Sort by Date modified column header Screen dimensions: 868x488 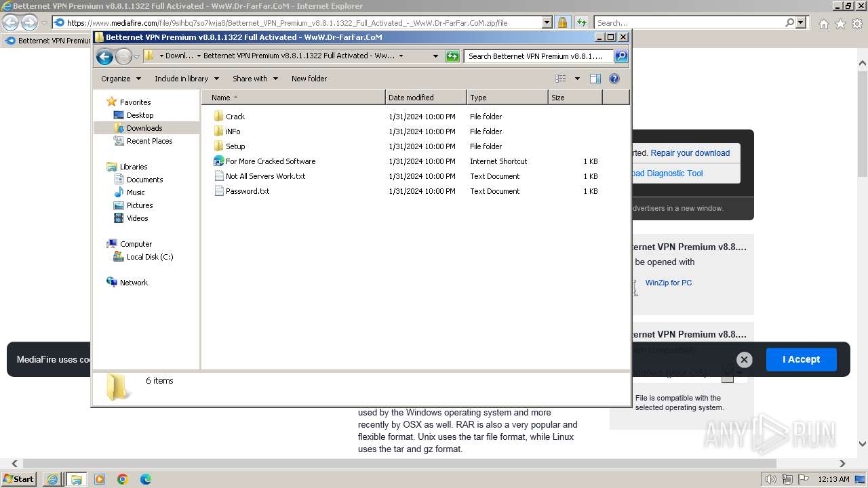[x=426, y=98]
